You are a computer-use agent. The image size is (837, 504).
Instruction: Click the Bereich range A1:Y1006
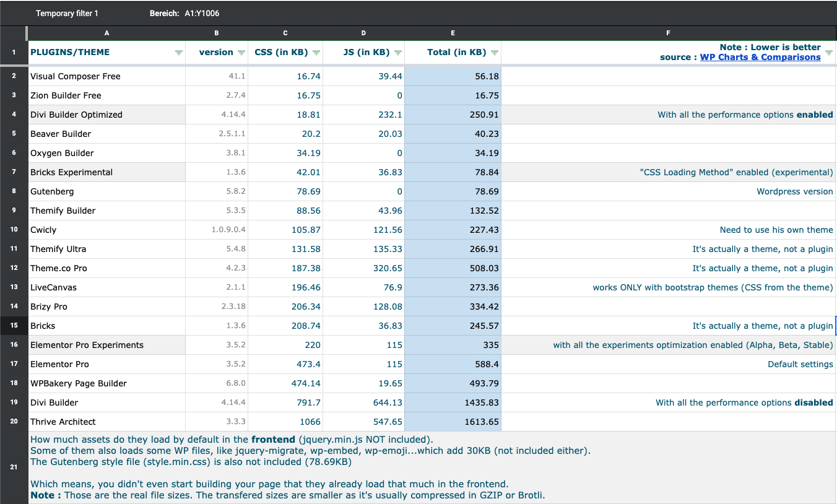point(202,13)
